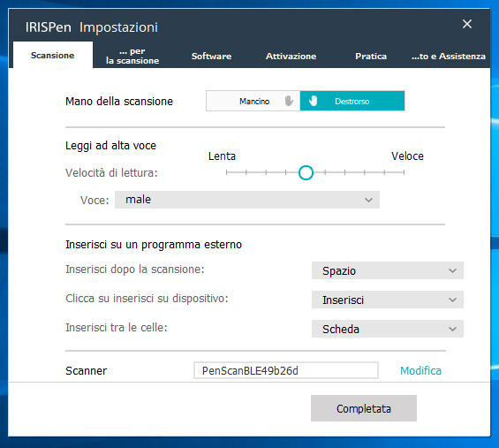Open 'Clicca su inserisci su dispositivo' dropdown
Image resolution: width=499 pixels, height=448 pixels.
point(388,300)
